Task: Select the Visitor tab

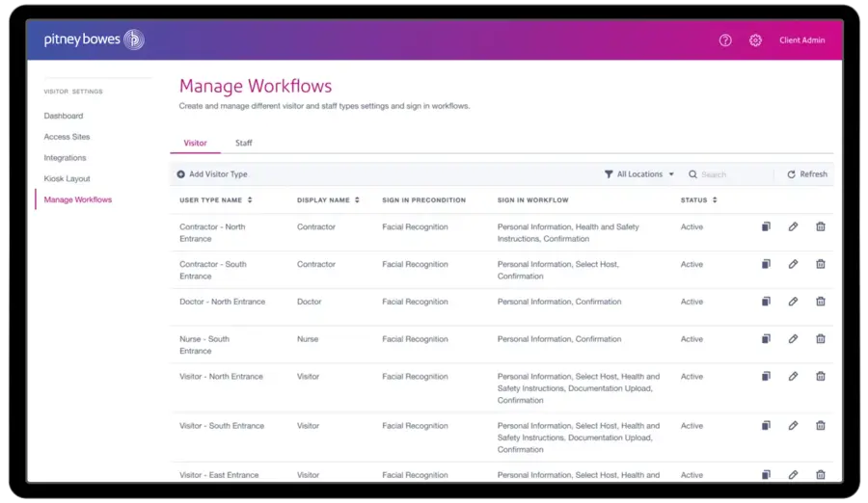Action: tap(195, 144)
